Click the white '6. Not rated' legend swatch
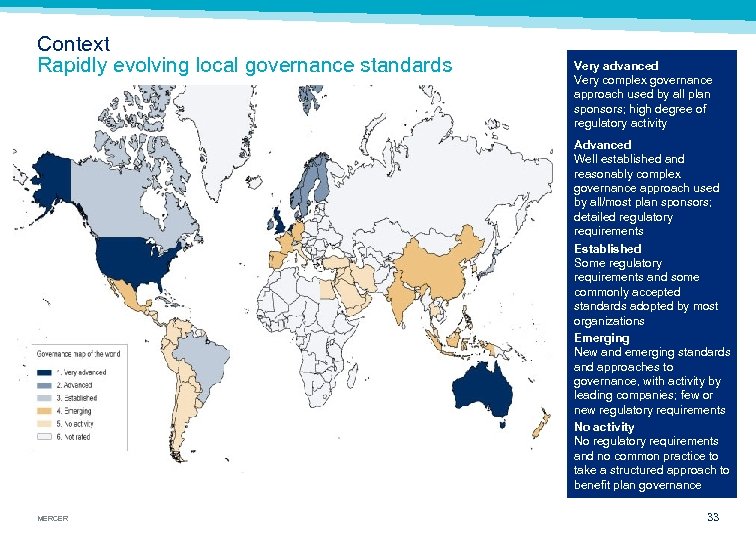Viewport: 756px width, 540px height. 44,437
